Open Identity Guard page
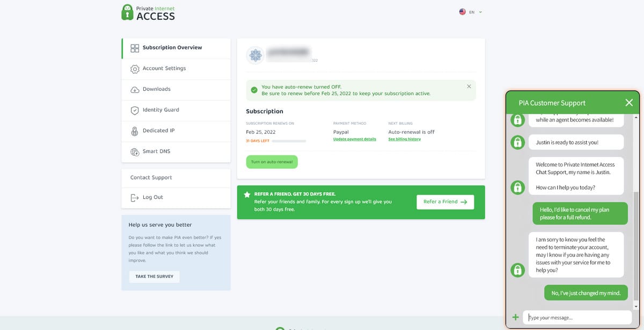644x330 pixels. (176, 110)
